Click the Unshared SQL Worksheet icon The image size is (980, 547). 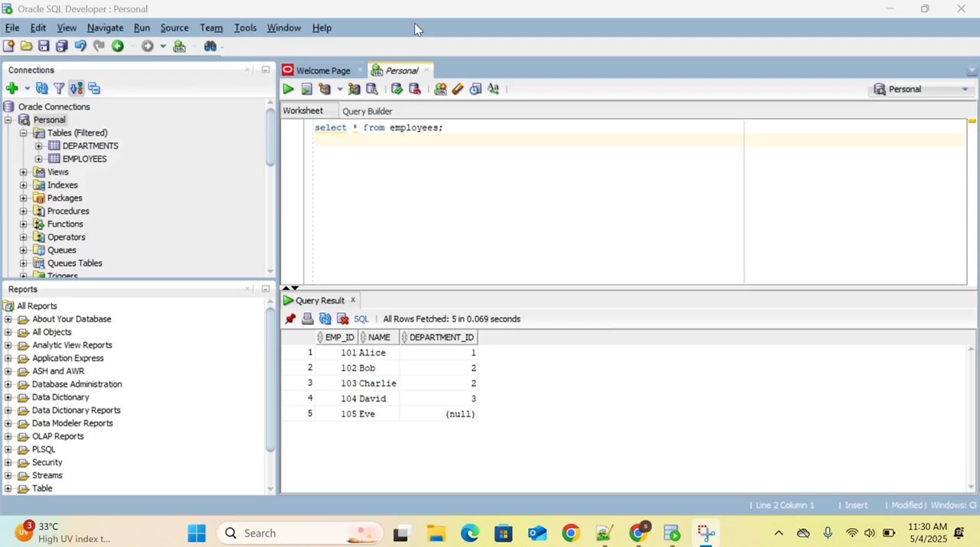pyautogui.click(x=440, y=89)
